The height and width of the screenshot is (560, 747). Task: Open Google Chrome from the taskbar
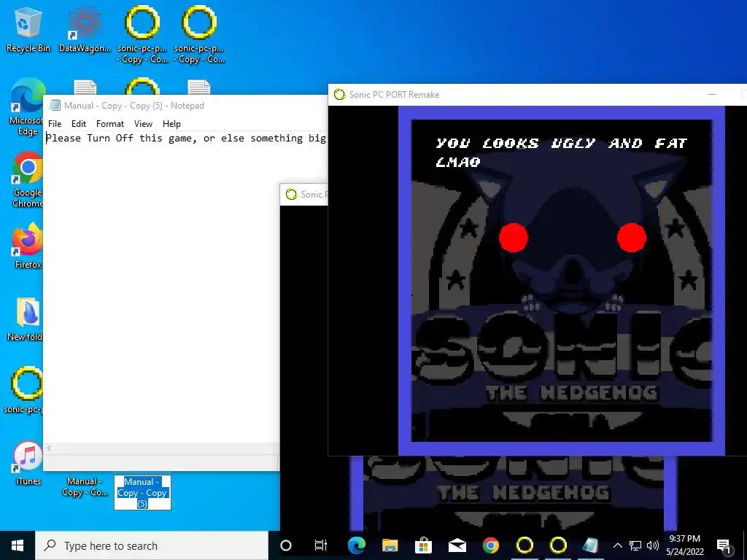[491, 545]
